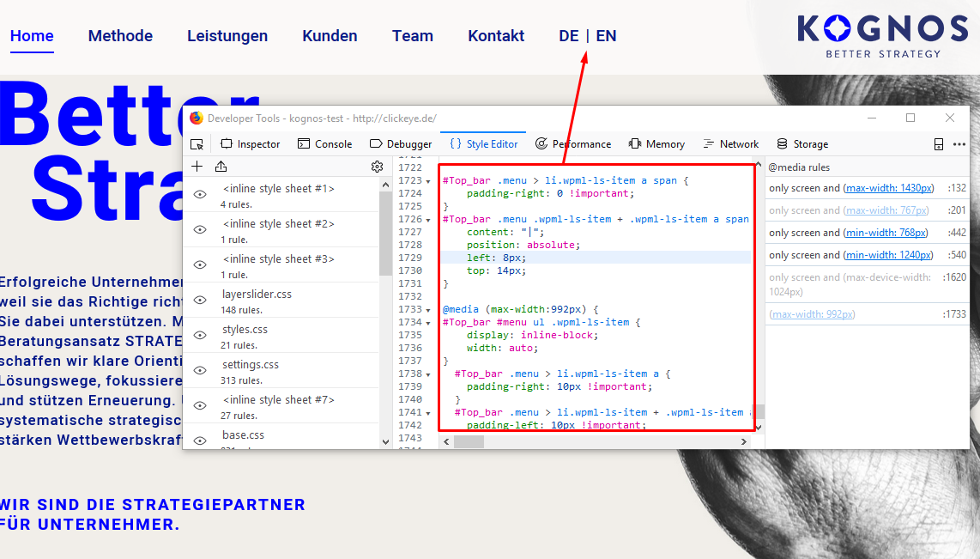Click the import style sheet icon
The height and width of the screenshot is (559, 980).
221,167
